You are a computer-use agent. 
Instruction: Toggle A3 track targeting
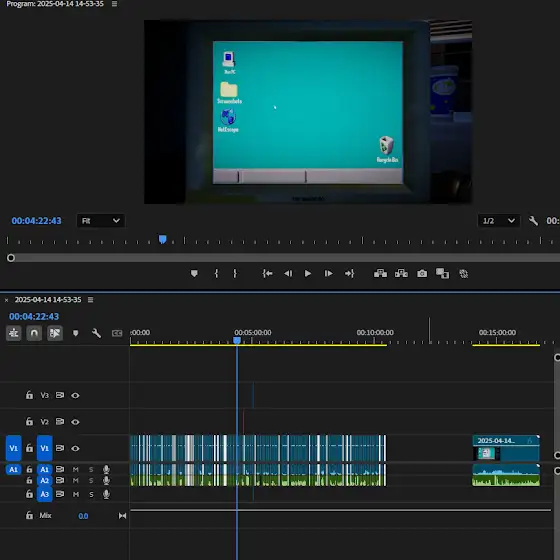click(45, 494)
